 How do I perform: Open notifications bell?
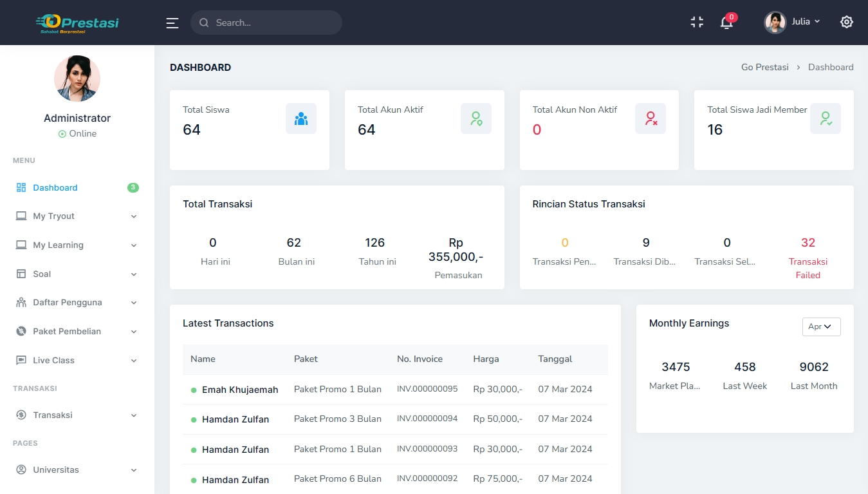tap(726, 23)
